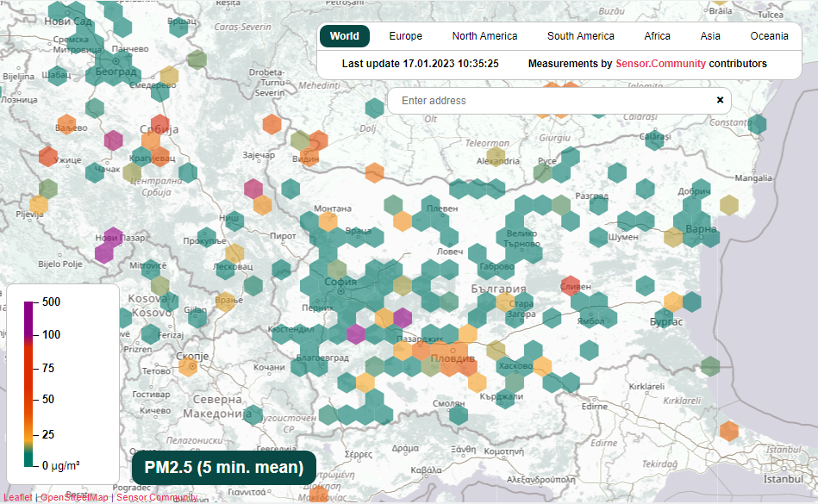Select the orange hexagon at Скопје

(187, 366)
